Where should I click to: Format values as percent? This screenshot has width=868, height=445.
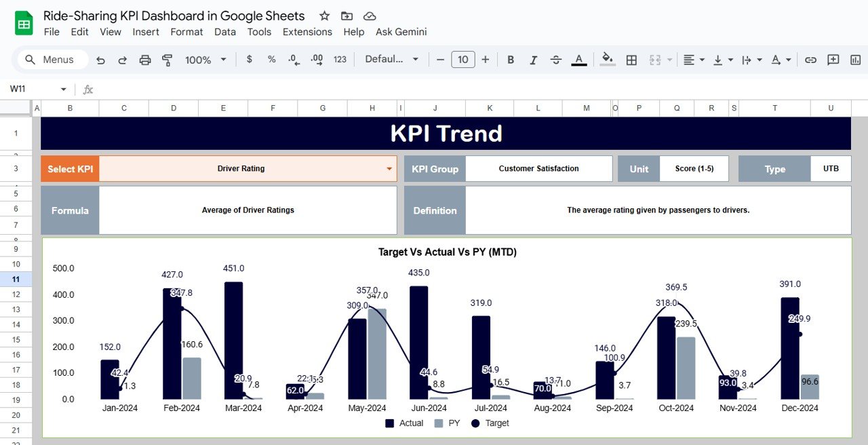click(x=271, y=60)
